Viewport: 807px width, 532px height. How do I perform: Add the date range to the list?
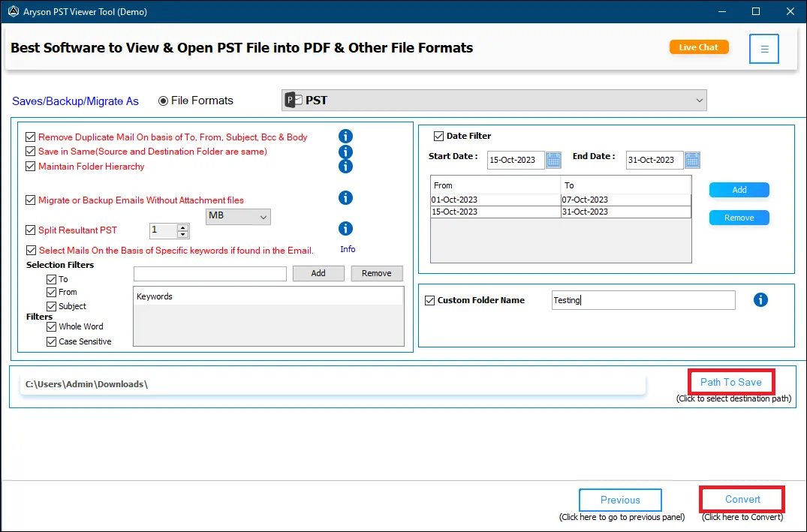point(739,190)
